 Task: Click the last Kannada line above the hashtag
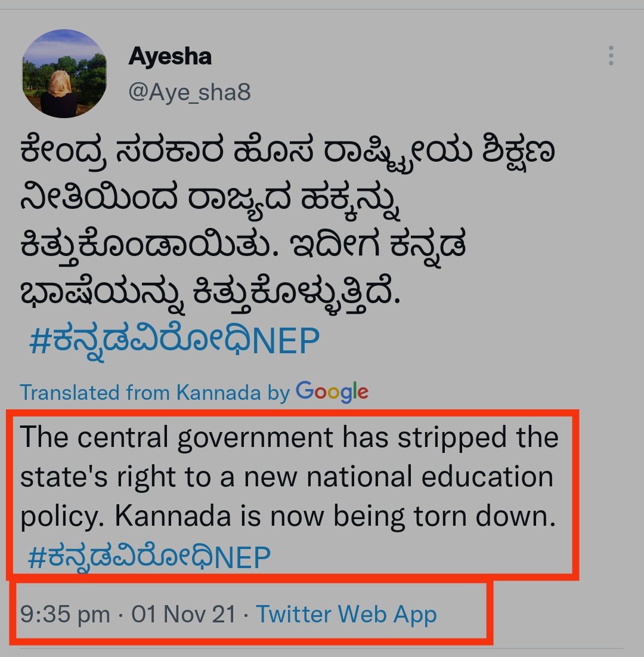210,294
